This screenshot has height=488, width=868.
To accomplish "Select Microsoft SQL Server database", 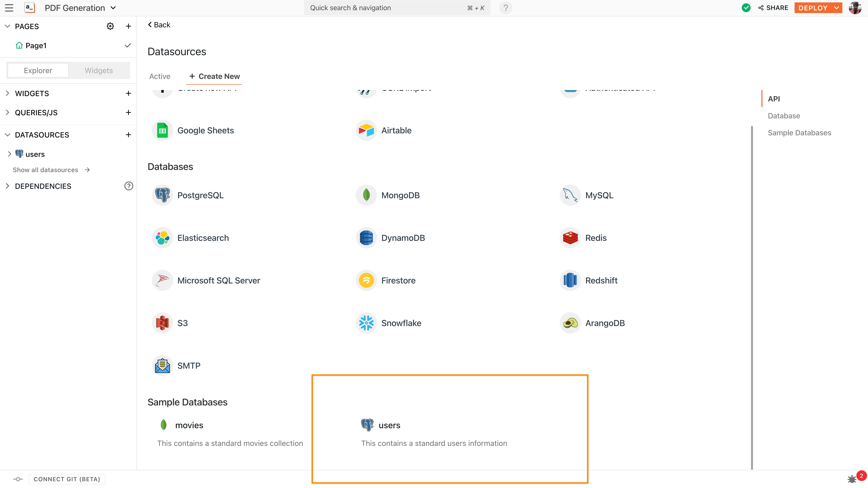I will [206, 281].
